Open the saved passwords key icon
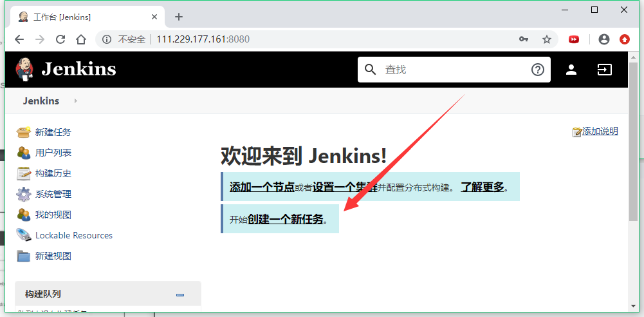The height and width of the screenshot is (317, 644). 523,39
